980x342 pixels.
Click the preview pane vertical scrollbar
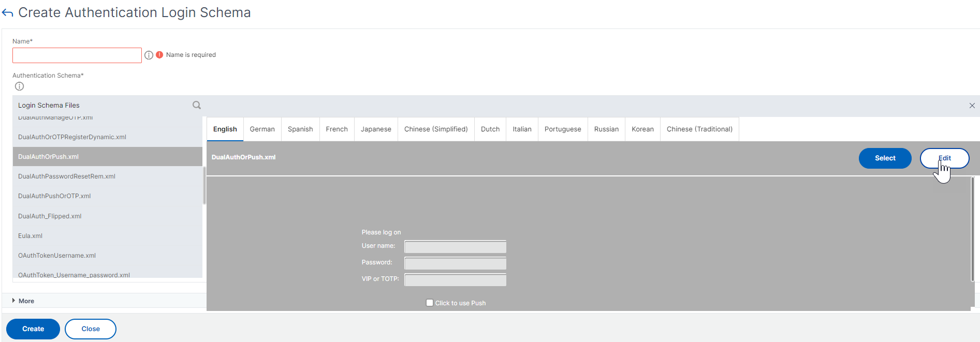(x=972, y=229)
